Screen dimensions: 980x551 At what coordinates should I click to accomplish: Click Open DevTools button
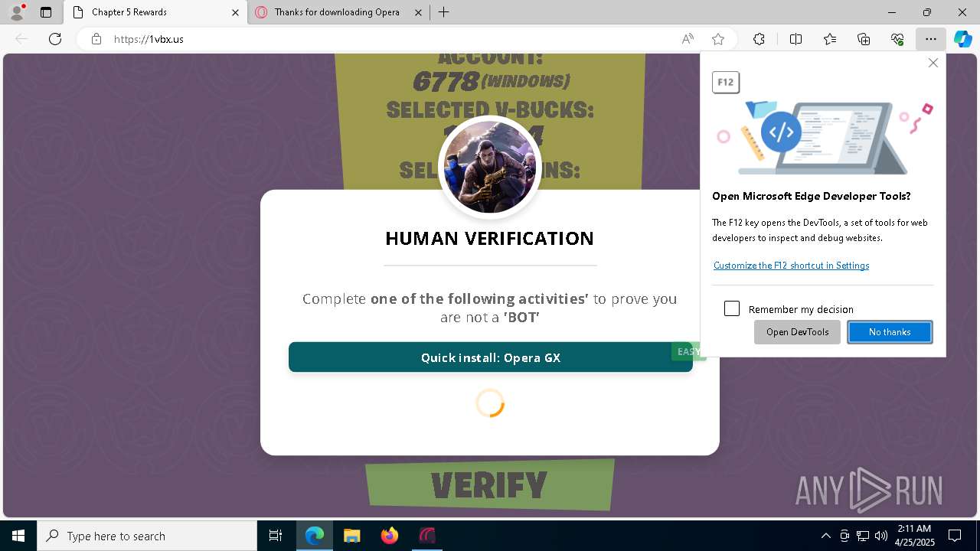pyautogui.click(x=797, y=332)
